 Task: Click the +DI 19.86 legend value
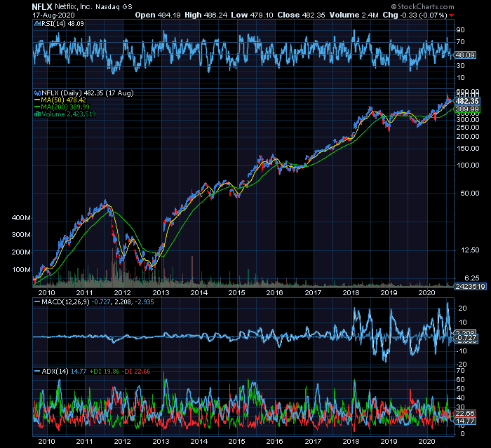coord(105,372)
